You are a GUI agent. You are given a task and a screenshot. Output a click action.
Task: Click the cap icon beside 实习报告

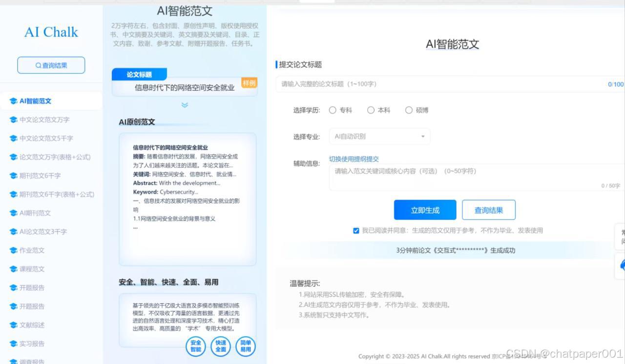13,344
